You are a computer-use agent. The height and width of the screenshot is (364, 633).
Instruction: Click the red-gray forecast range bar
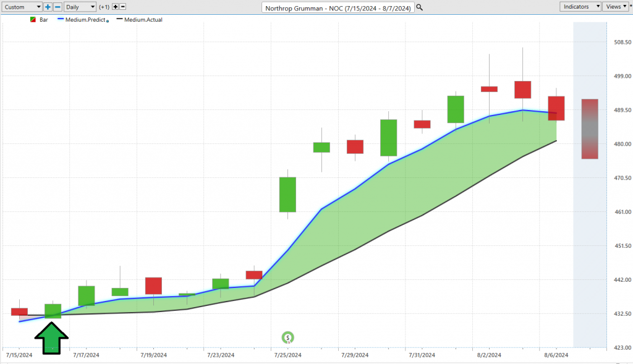(590, 129)
